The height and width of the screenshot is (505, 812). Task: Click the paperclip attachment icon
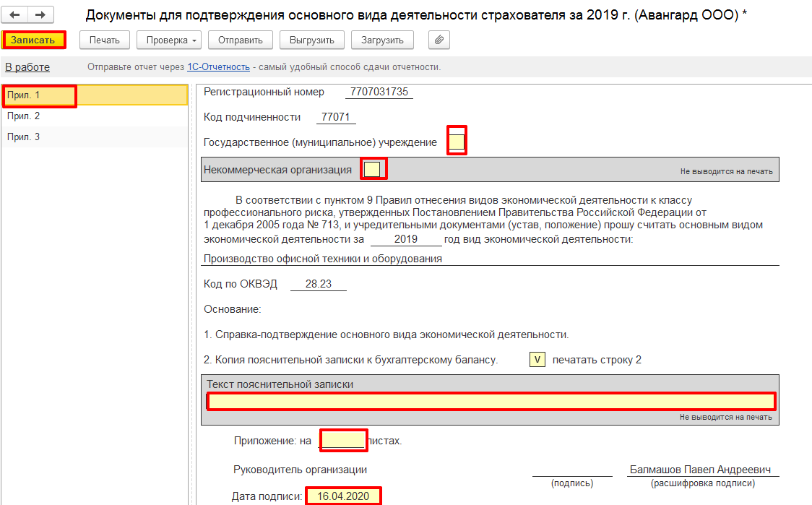pos(439,40)
